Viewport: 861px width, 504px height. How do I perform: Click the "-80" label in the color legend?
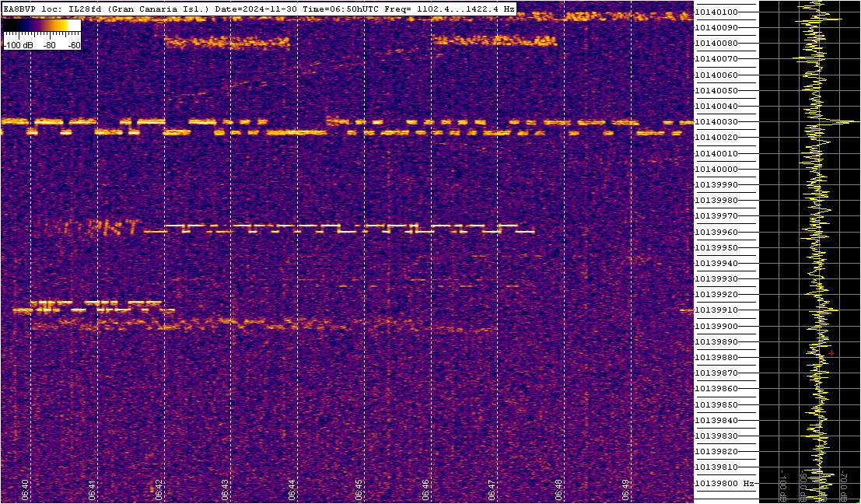(50, 46)
